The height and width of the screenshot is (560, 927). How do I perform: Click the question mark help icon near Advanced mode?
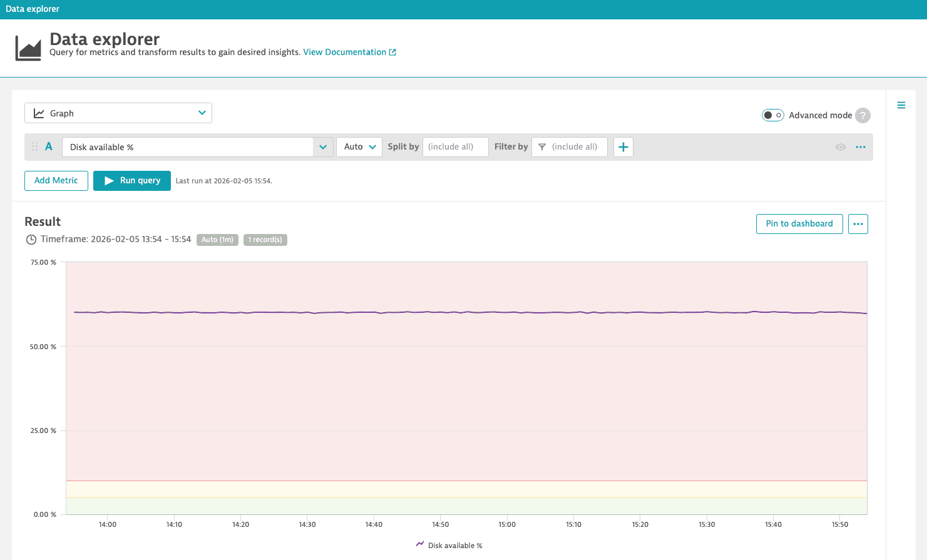click(x=863, y=115)
